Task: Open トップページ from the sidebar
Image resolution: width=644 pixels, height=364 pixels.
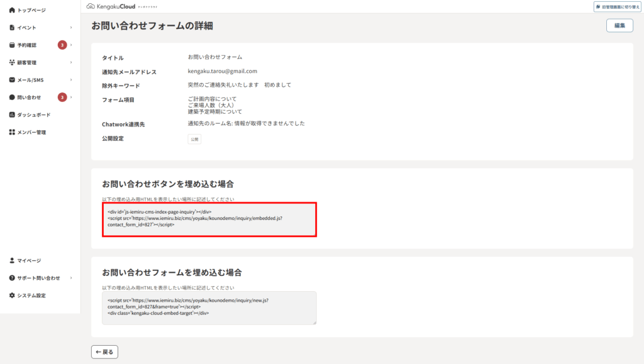Action: [31, 10]
